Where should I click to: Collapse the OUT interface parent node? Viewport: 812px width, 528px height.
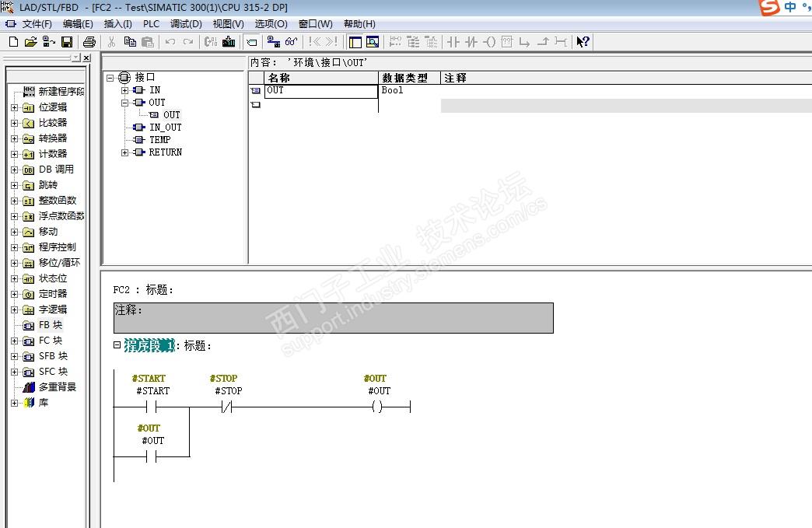tap(124, 103)
